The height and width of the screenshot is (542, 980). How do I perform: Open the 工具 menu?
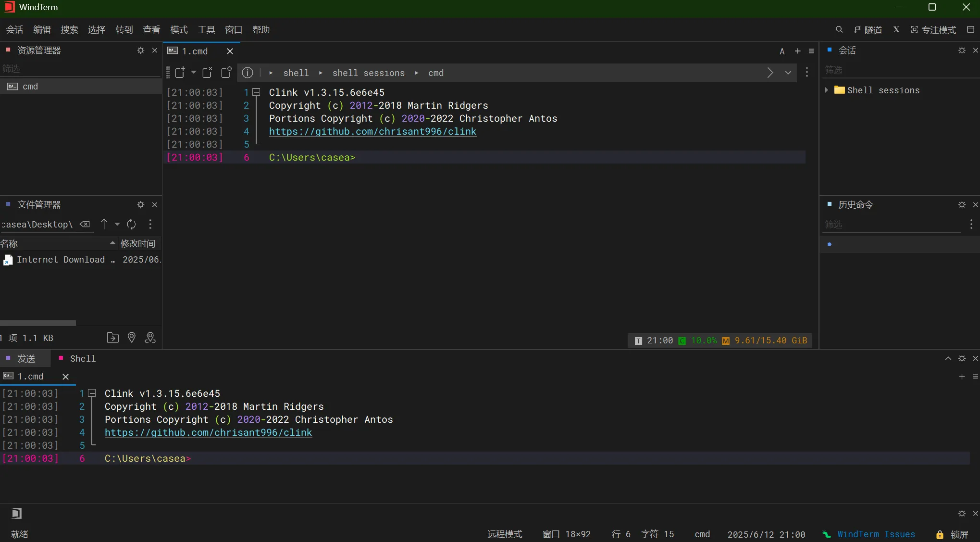pyautogui.click(x=206, y=30)
